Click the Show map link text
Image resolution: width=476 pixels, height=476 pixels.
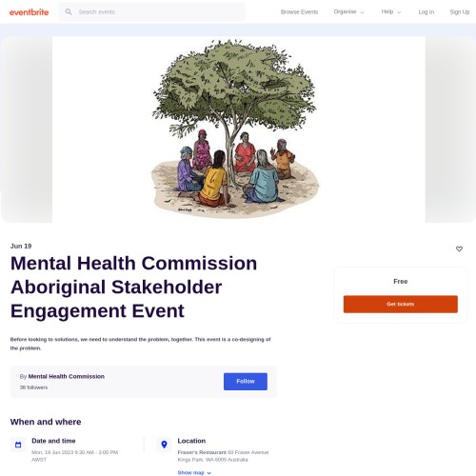point(190,472)
